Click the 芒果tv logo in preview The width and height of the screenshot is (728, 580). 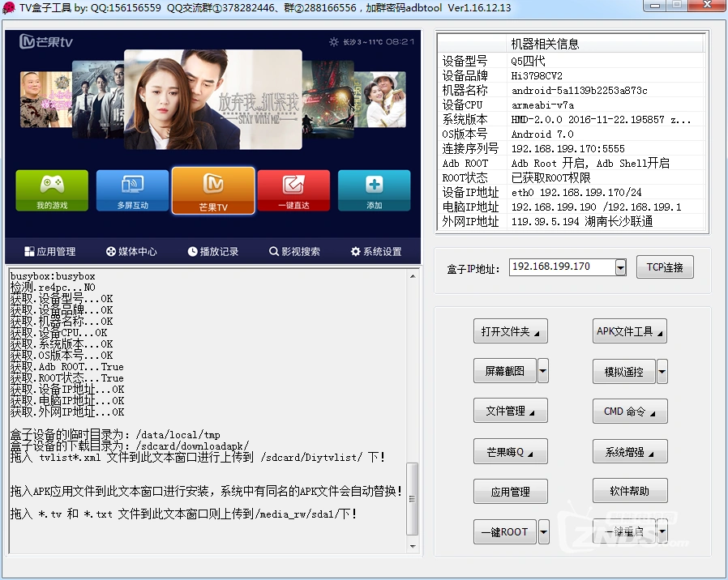pos(46,42)
